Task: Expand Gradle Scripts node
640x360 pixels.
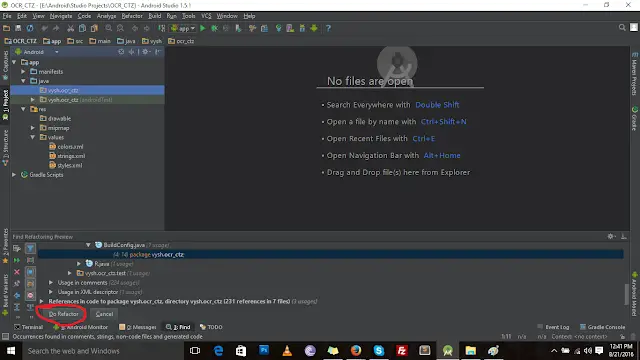Action: point(14,175)
